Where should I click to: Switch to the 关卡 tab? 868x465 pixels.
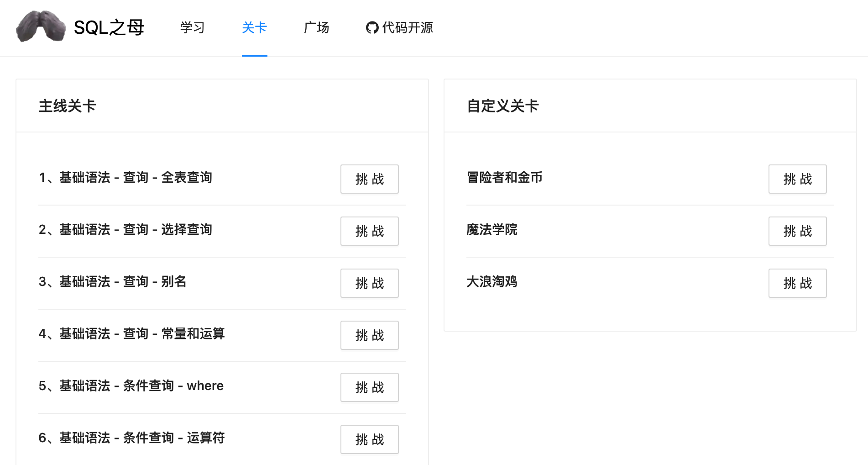click(254, 28)
